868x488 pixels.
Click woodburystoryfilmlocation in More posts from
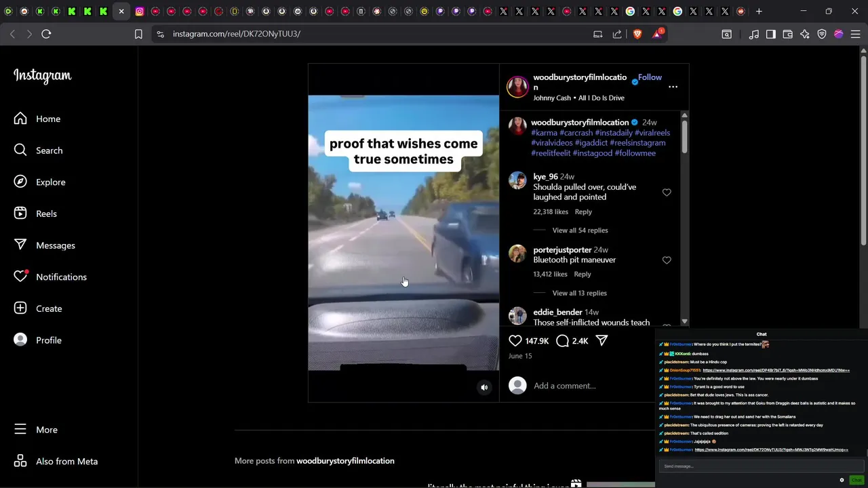[x=345, y=461]
